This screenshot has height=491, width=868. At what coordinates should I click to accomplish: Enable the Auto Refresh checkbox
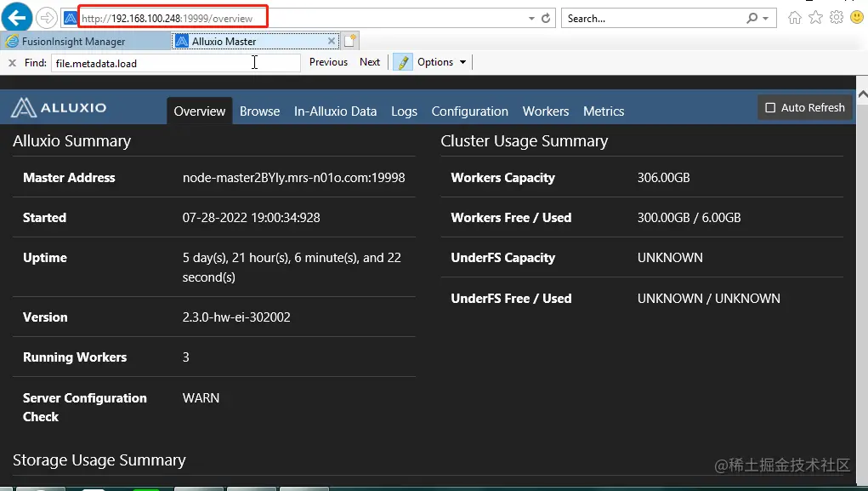(x=770, y=107)
